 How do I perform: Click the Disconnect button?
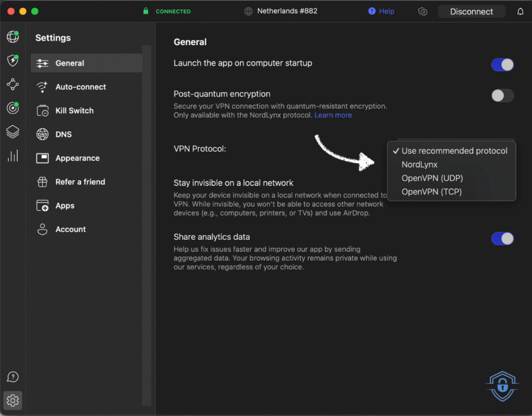(x=471, y=11)
